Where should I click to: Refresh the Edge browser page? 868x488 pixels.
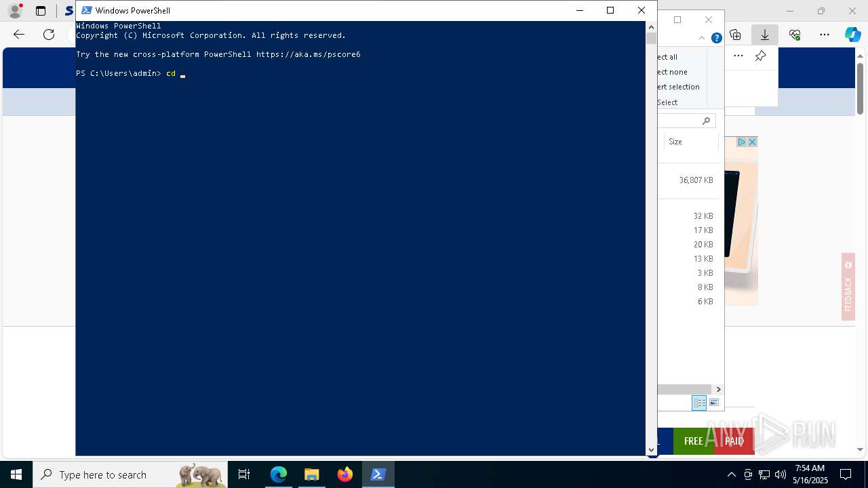click(49, 35)
